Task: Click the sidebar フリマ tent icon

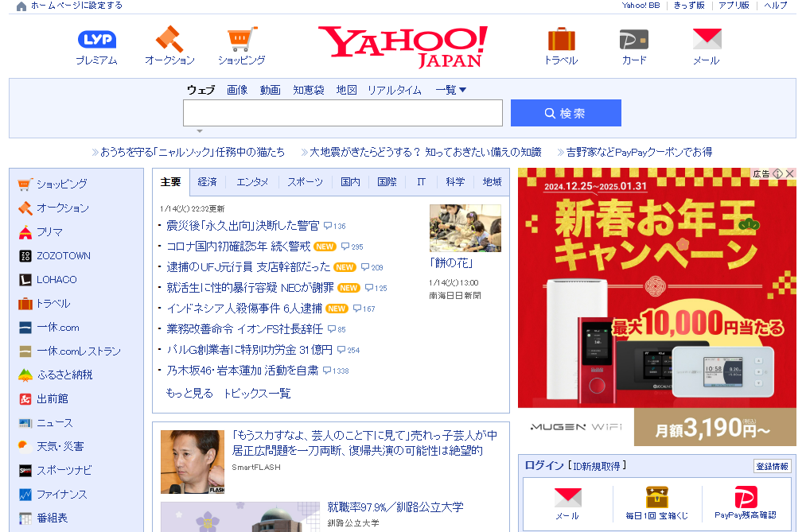Action: pyautogui.click(x=25, y=232)
